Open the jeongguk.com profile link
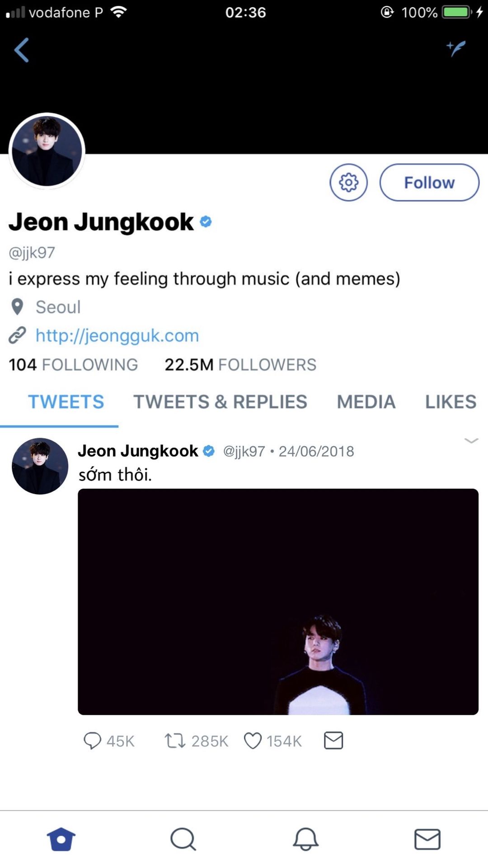The image size is (488, 868). point(117,335)
